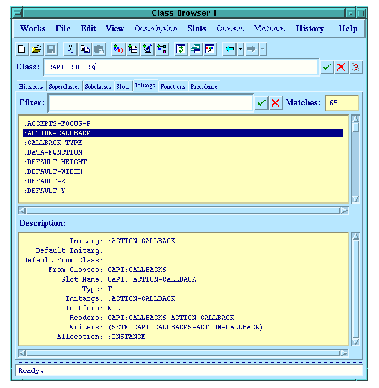Click the red and blue shapes toolbar icon

118,49
